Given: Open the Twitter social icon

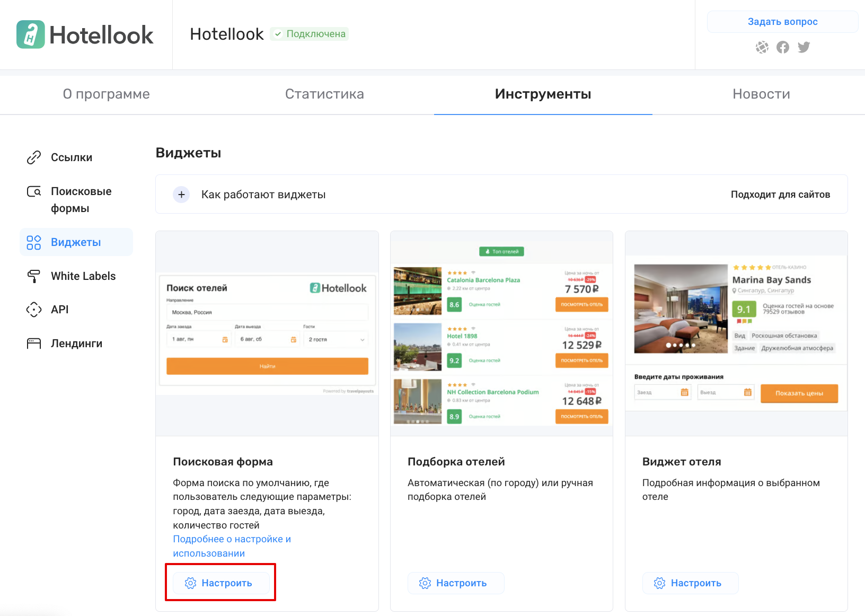Looking at the screenshot, I should click(x=804, y=47).
